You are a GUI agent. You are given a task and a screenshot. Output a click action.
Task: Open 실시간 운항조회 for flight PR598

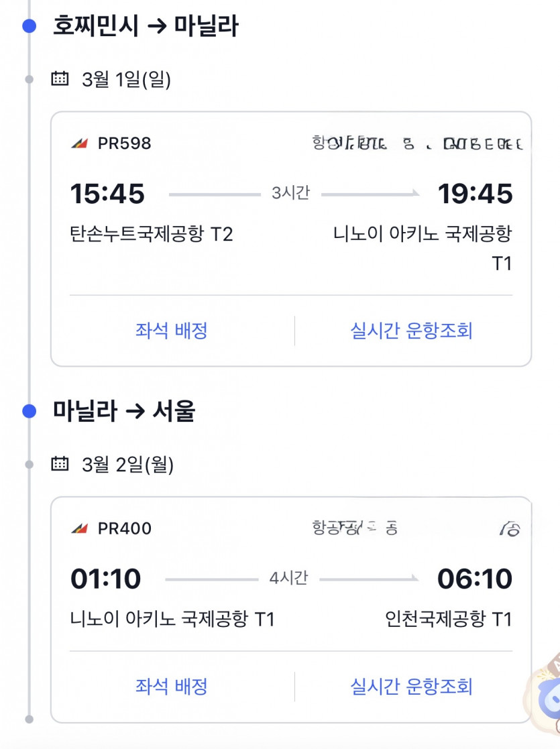411,331
